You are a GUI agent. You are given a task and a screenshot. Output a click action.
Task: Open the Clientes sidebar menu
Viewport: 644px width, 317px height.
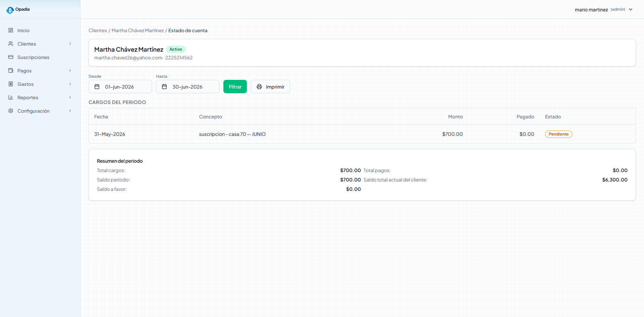40,44
